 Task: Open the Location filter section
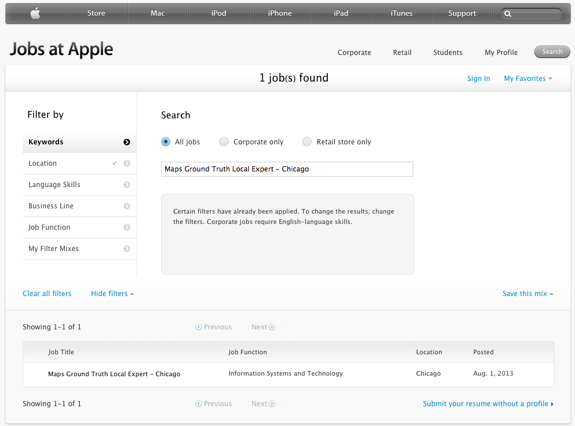(x=80, y=163)
